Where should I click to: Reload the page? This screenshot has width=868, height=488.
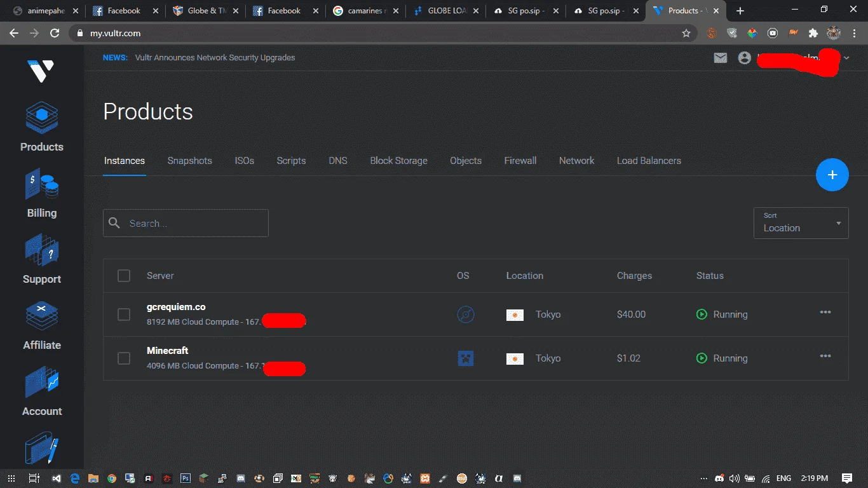click(x=55, y=33)
